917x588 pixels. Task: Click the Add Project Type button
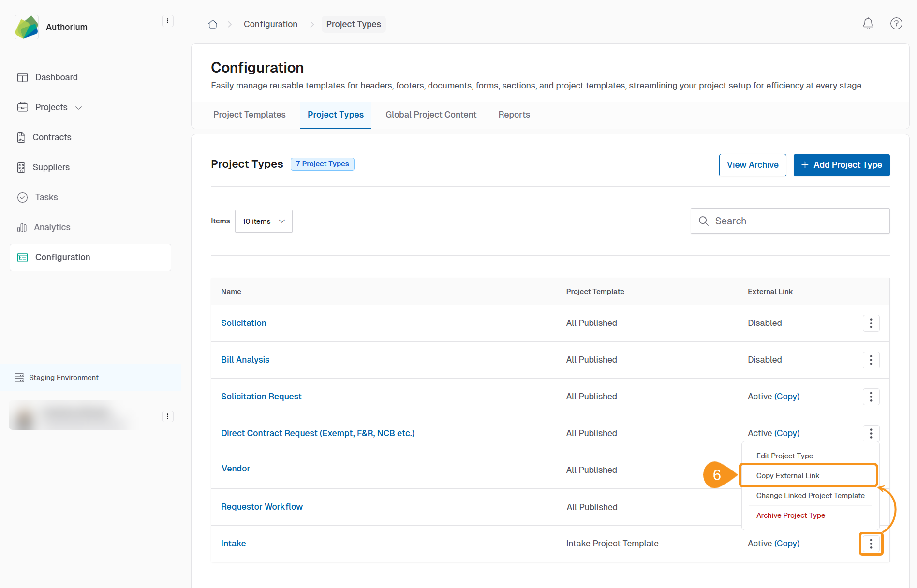841,165
